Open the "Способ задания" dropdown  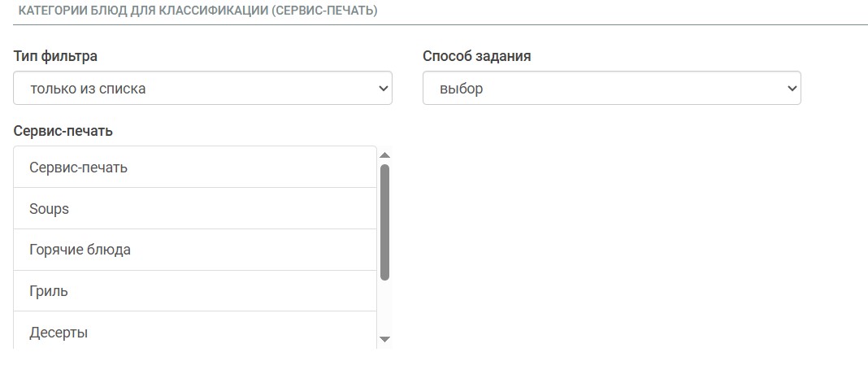611,89
